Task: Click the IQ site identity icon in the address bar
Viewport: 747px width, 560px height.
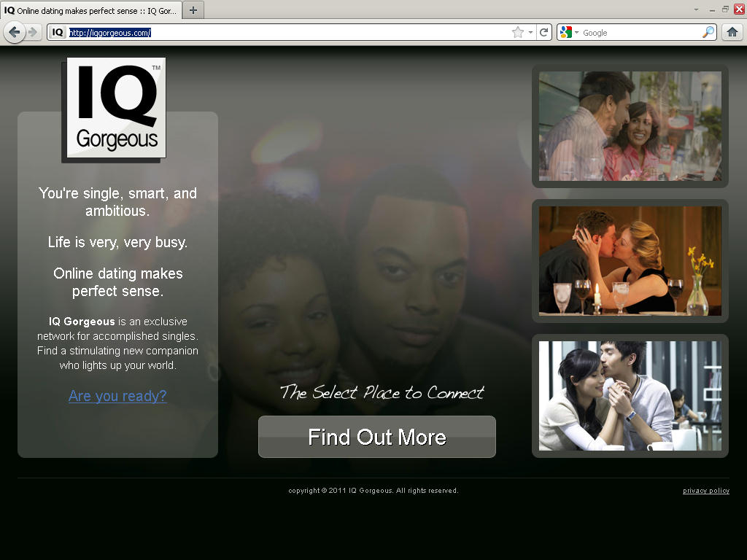Action: click(x=58, y=32)
